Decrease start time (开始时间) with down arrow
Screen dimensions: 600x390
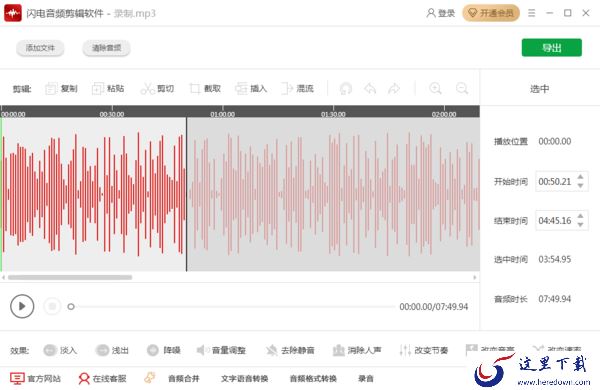(580, 186)
